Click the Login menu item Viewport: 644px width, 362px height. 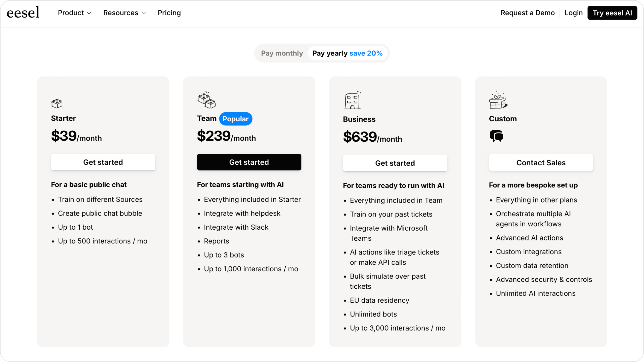[574, 13]
